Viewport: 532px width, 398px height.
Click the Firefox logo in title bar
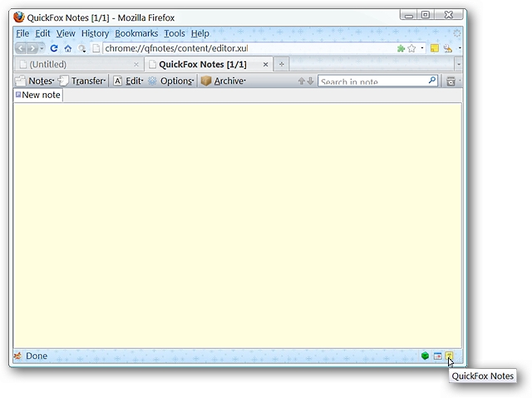(19, 17)
